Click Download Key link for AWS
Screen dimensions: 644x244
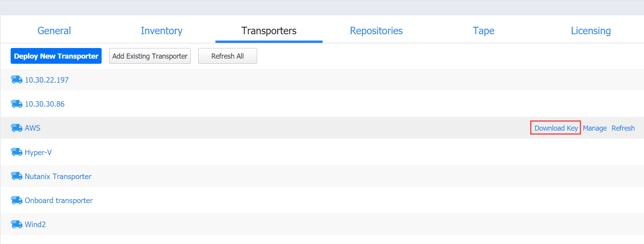tap(556, 128)
